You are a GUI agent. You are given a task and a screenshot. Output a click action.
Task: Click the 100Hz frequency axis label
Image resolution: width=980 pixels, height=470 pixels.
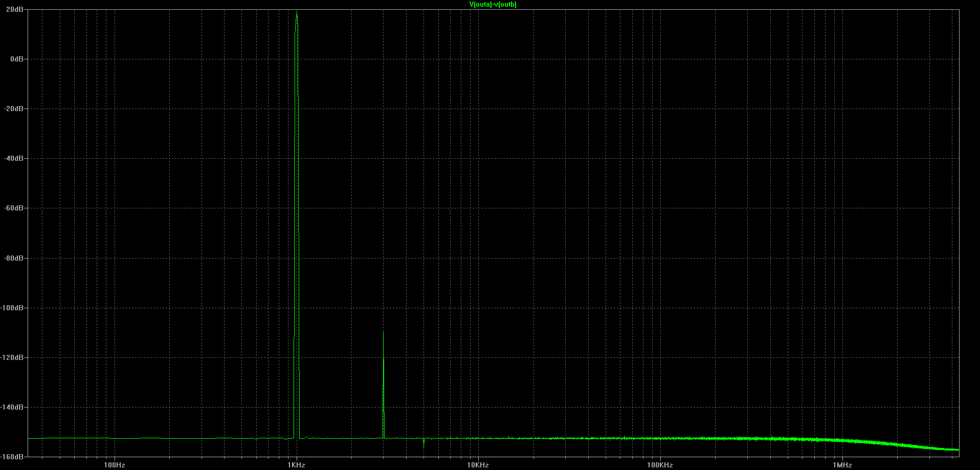115,465
